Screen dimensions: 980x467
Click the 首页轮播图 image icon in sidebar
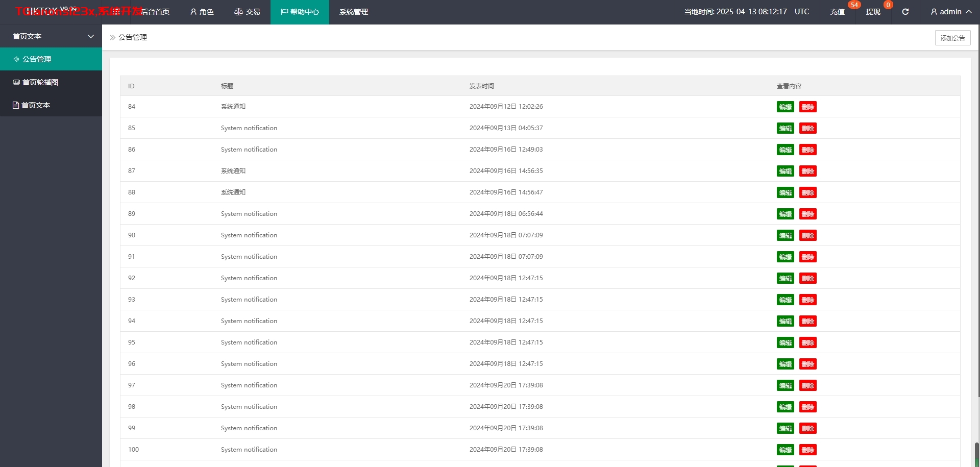click(16, 82)
